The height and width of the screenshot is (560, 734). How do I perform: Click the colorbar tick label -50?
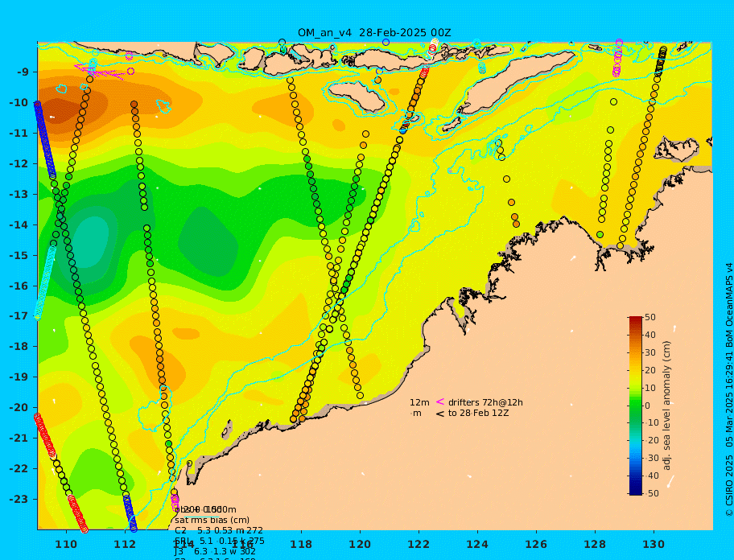pos(652,493)
